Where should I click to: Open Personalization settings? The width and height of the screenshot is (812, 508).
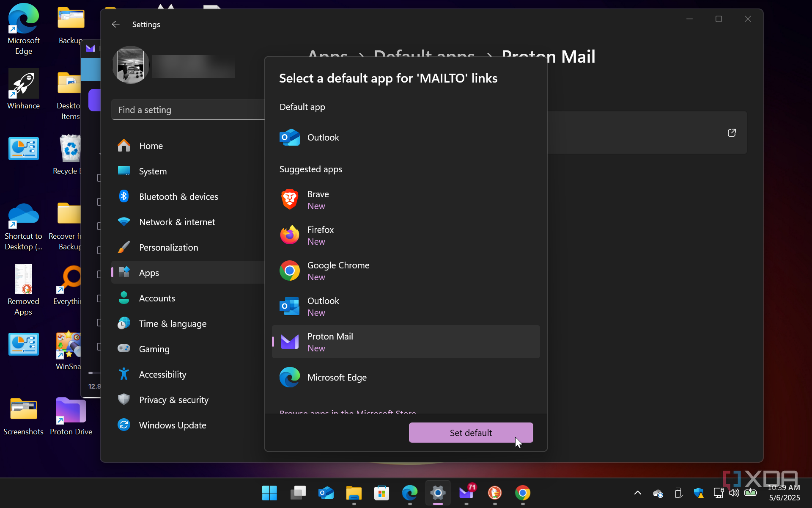188,247
